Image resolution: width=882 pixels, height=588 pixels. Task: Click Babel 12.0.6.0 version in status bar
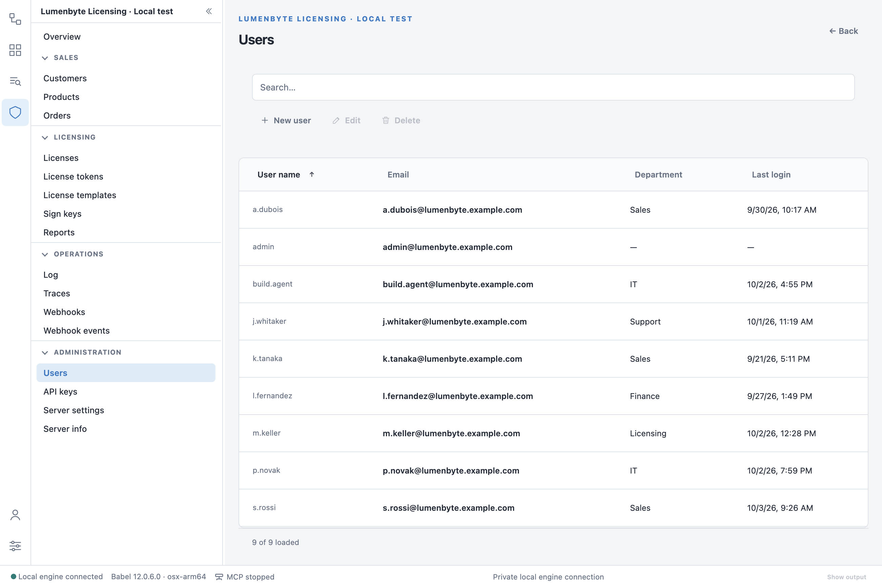[x=158, y=576]
